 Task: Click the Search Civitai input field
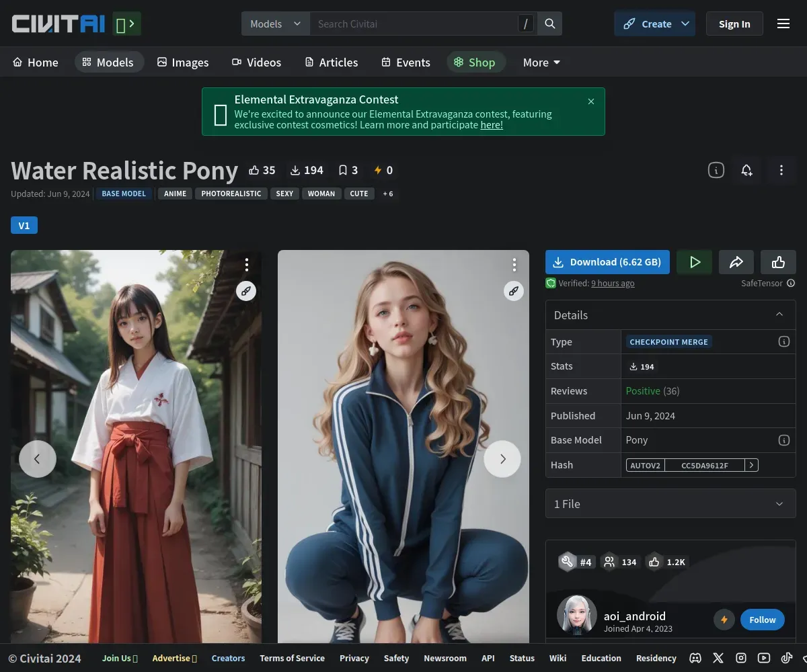414,24
